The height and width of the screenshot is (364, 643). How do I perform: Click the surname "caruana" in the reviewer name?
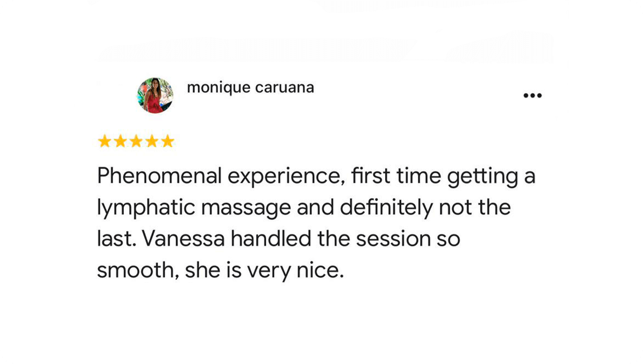284,88
